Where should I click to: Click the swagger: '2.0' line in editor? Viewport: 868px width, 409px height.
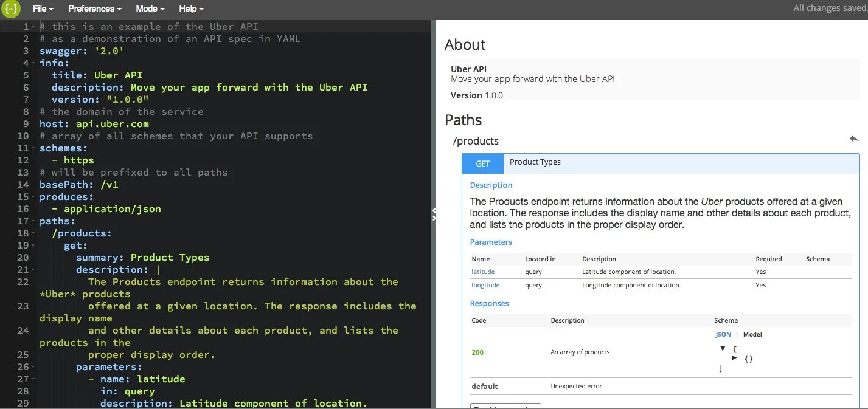pyautogui.click(x=82, y=51)
